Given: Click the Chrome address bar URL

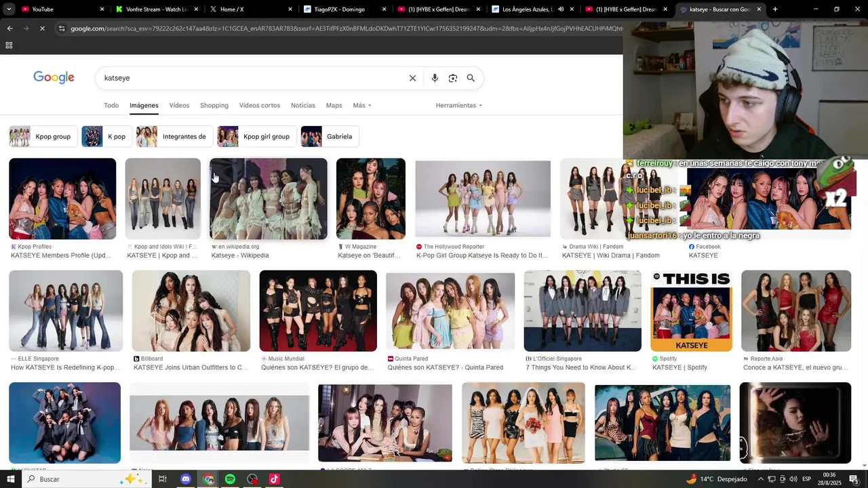Looking at the screenshot, I should [346, 28].
